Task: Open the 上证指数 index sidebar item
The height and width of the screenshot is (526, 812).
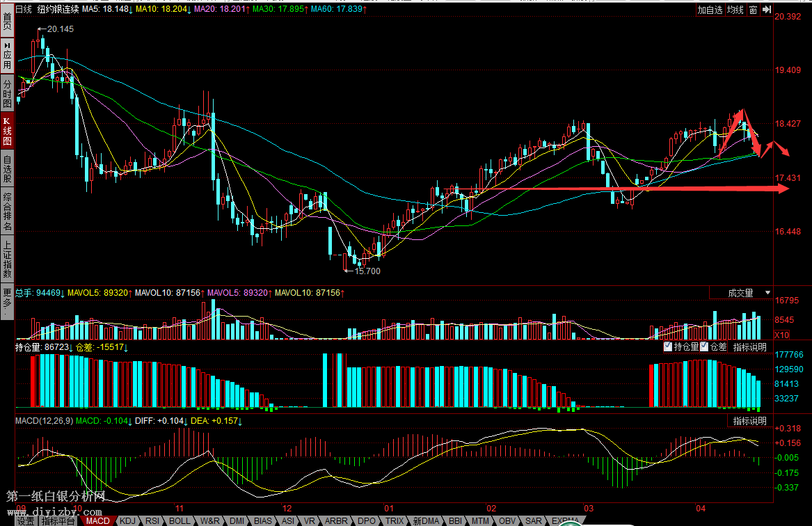Action: pyautogui.click(x=7, y=259)
